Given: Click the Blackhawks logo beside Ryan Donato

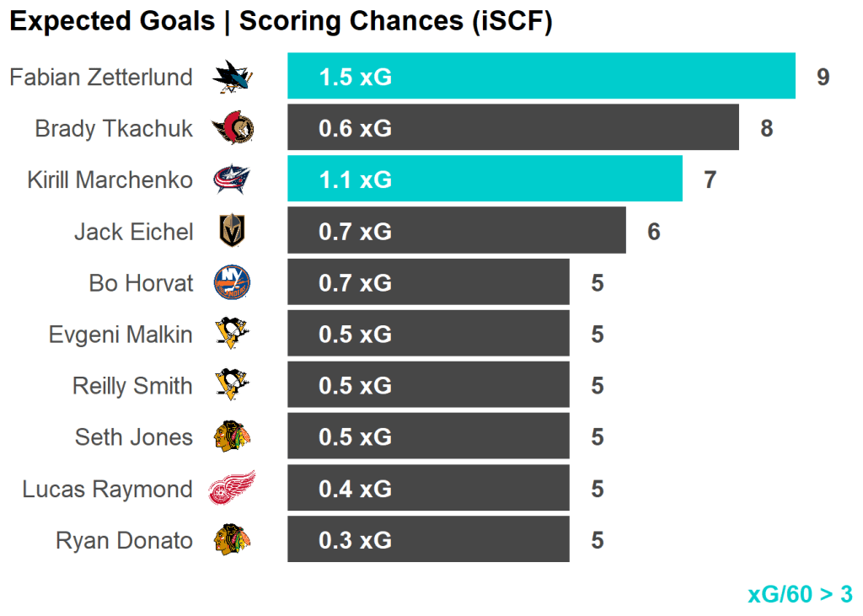Looking at the screenshot, I should coord(232,540).
